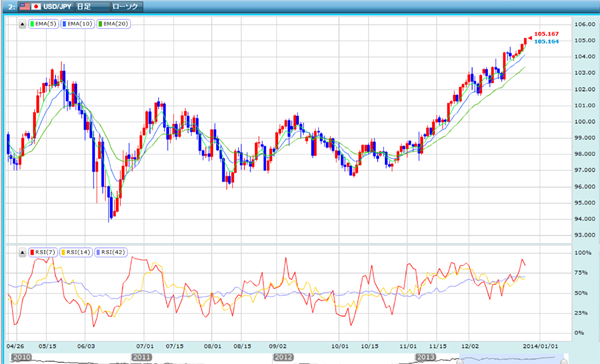The width and height of the screenshot is (600, 364).
Task: Toggle the RSI(42) indicator
Action: click(x=111, y=252)
